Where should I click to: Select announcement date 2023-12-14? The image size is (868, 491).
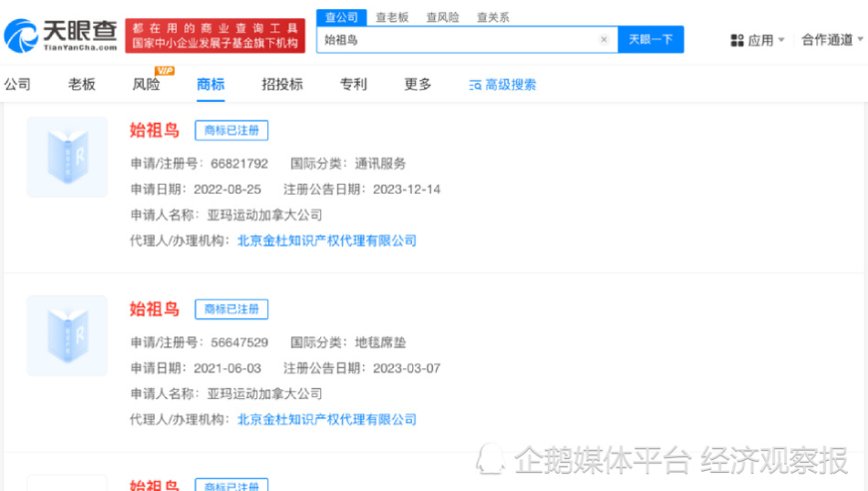pyautogui.click(x=407, y=190)
